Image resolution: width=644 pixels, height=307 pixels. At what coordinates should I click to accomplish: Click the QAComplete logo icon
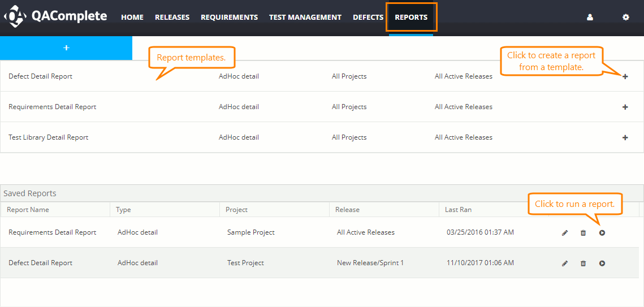click(x=15, y=17)
